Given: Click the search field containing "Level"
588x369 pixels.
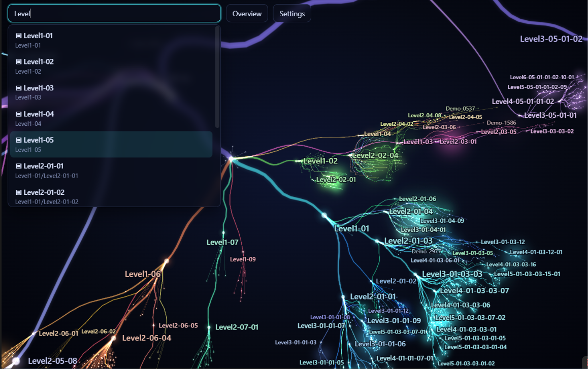Looking at the screenshot, I should pyautogui.click(x=114, y=14).
